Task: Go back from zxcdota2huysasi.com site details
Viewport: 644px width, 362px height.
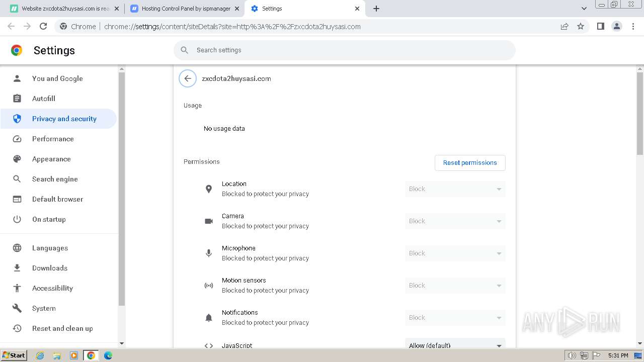Action: (x=188, y=78)
